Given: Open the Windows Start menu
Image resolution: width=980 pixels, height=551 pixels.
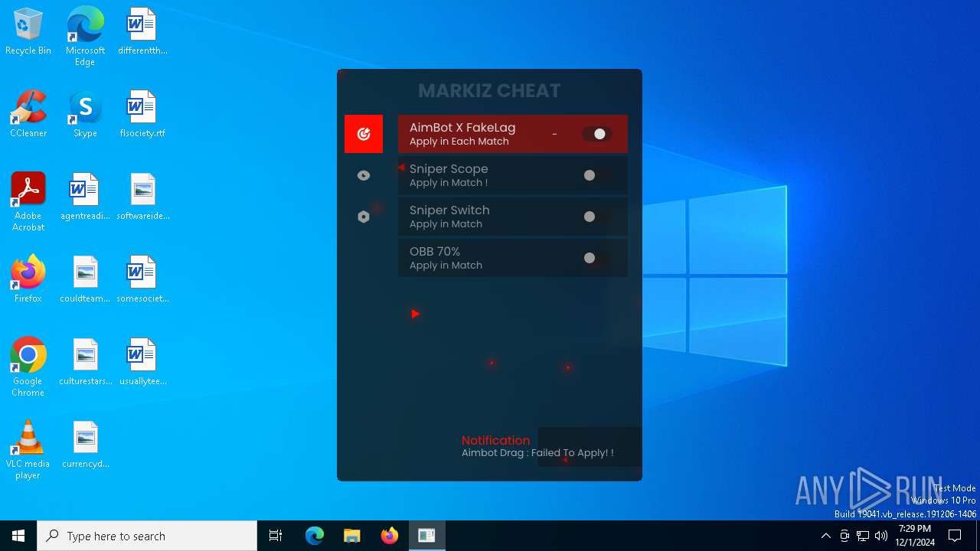Looking at the screenshot, I should click(18, 536).
